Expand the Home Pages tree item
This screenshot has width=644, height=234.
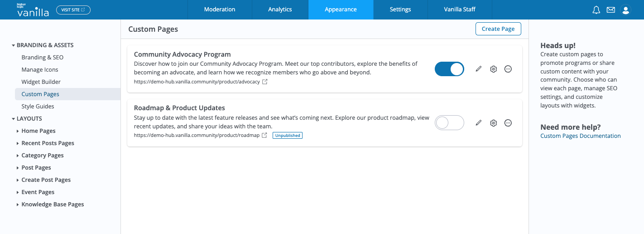coord(18,131)
